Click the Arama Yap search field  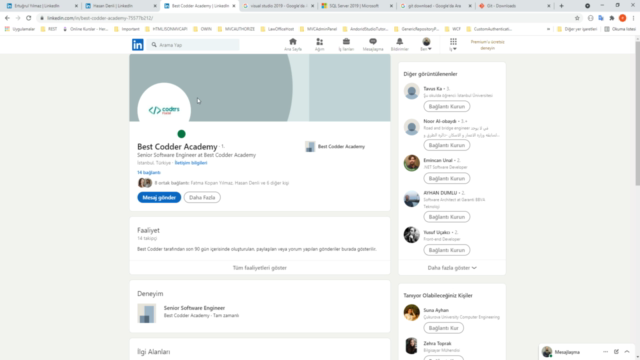coord(193,45)
